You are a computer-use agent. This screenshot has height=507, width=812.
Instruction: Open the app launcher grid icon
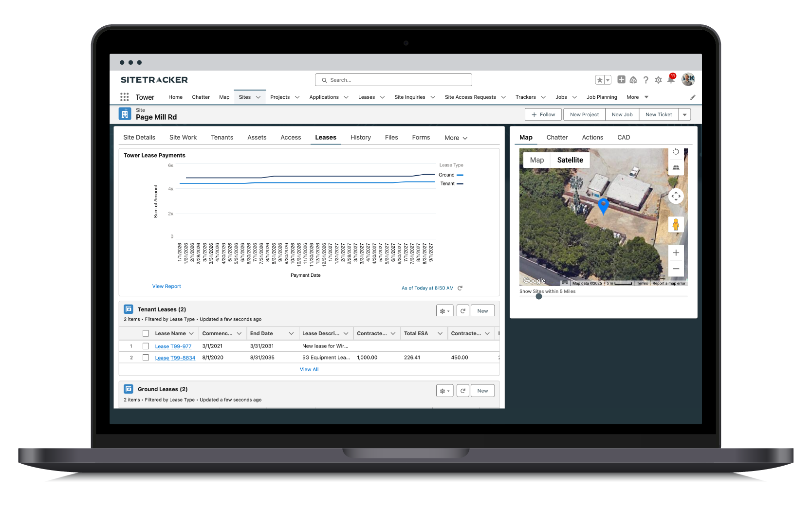[x=124, y=97]
